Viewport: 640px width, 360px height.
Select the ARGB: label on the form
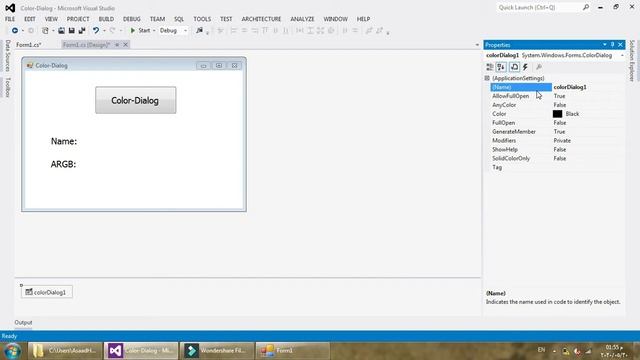(x=63, y=164)
